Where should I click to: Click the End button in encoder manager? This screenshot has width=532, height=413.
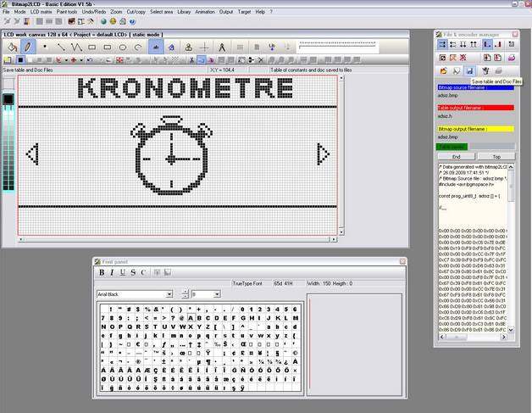pyautogui.click(x=456, y=157)
